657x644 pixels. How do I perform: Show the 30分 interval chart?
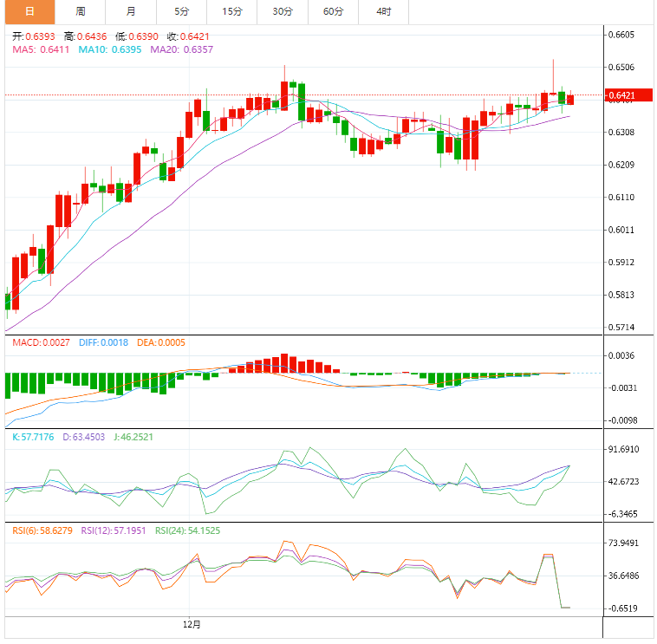pyautogui.click(x=282, y=11)
